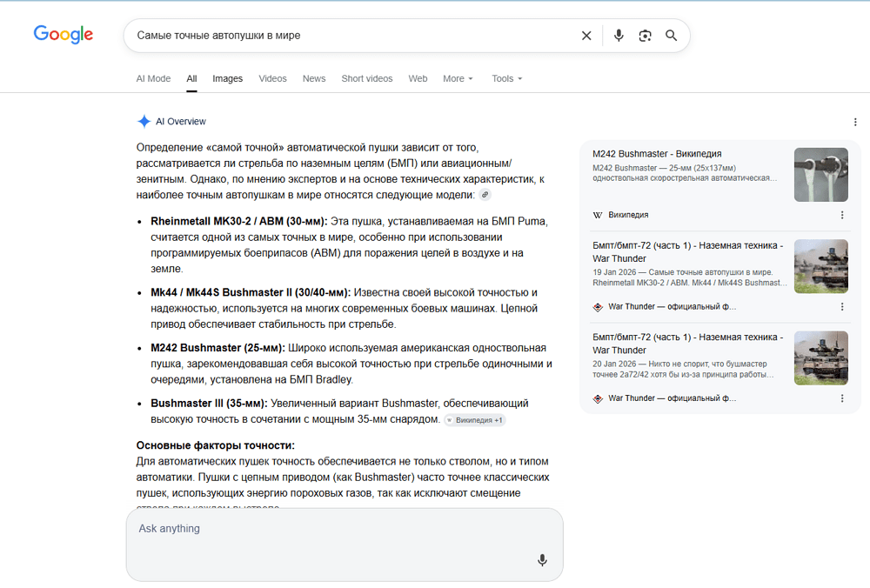This screenshot has height=588, width=870.
Task: Click the Ask anything input box
Action: click(345, 545)
